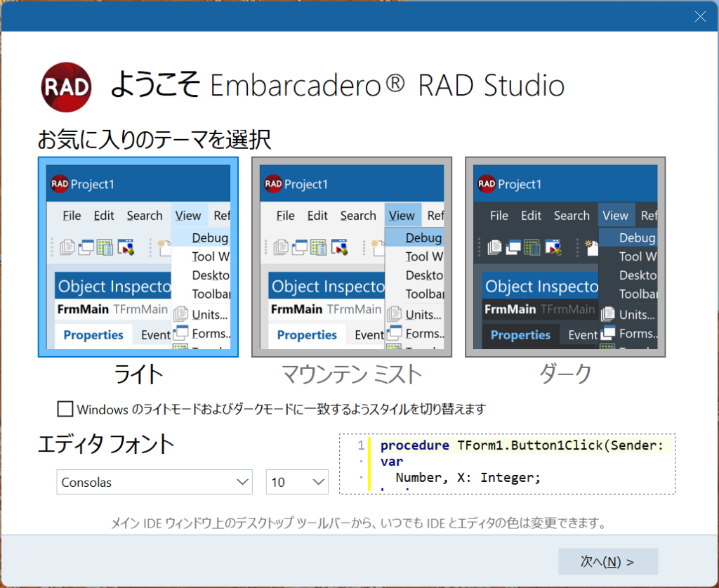Click RAD icon in Dark theme preview
The image size is (719, 588).
486,184
